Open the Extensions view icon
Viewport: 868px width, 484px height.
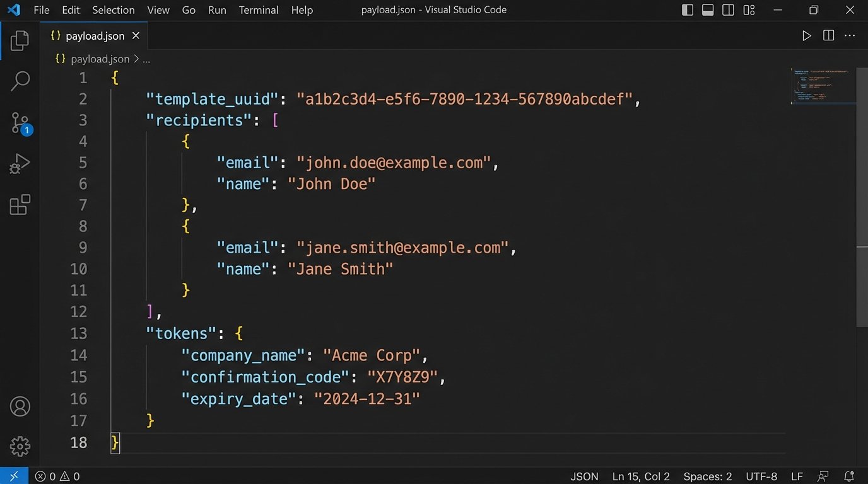tap(20, 205)
